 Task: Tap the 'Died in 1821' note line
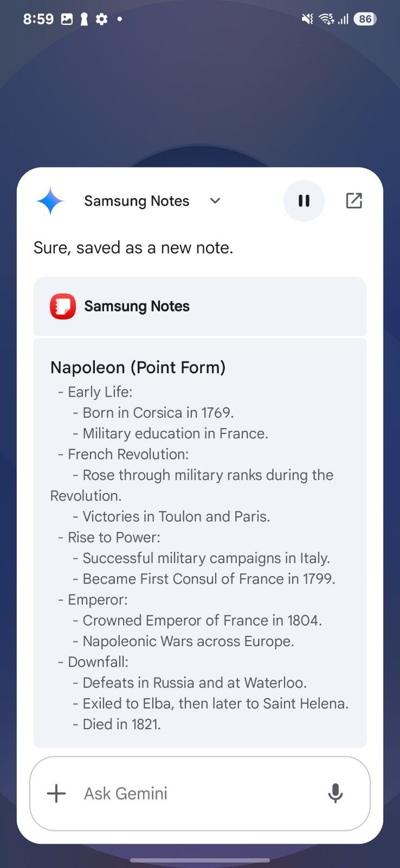coord(121,724)
